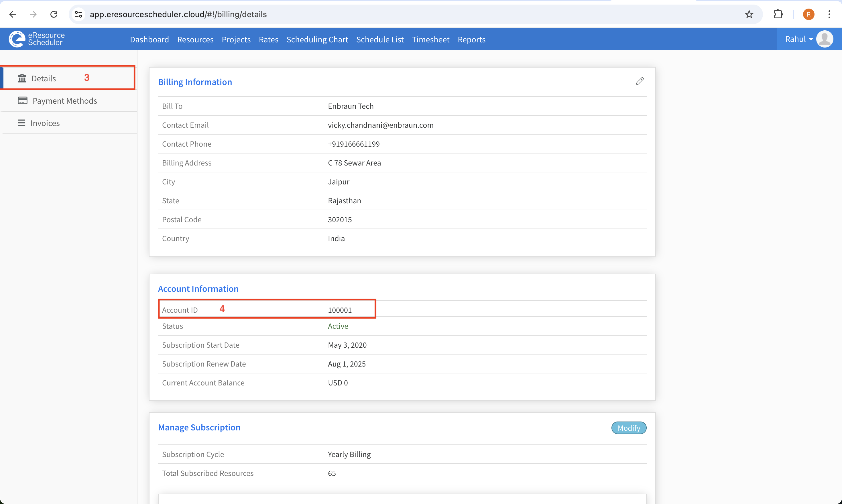Open site information icon in address bar
Image resolution: width=842 pixels, height=504 pixels.
click(78, 14)
